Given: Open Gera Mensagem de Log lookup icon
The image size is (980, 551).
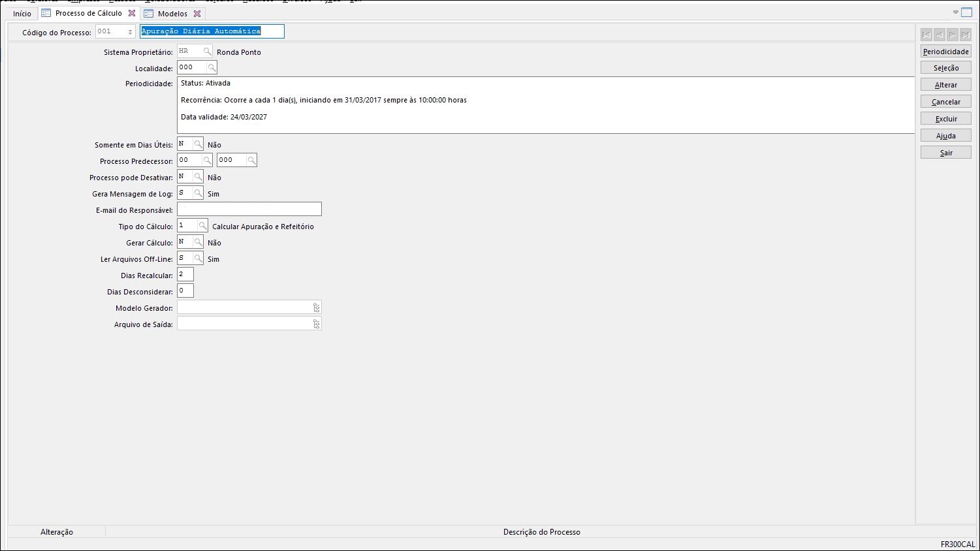Looking at the screenshot, I should (x=198, y=193).
